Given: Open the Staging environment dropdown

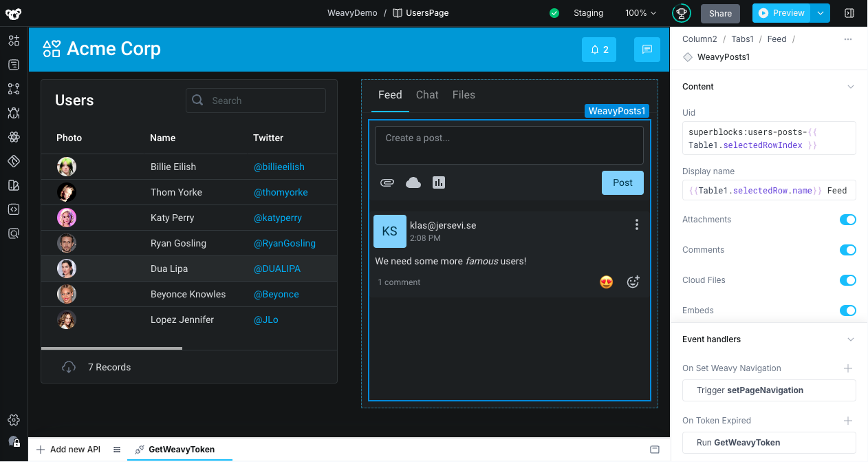Looking at the screenshot, I should pyautogui.click(x=588, y=12).
